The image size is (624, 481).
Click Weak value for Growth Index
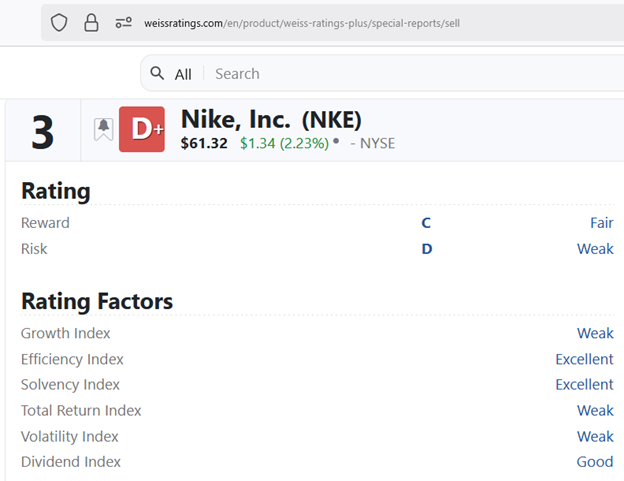[x=595, y=333]
